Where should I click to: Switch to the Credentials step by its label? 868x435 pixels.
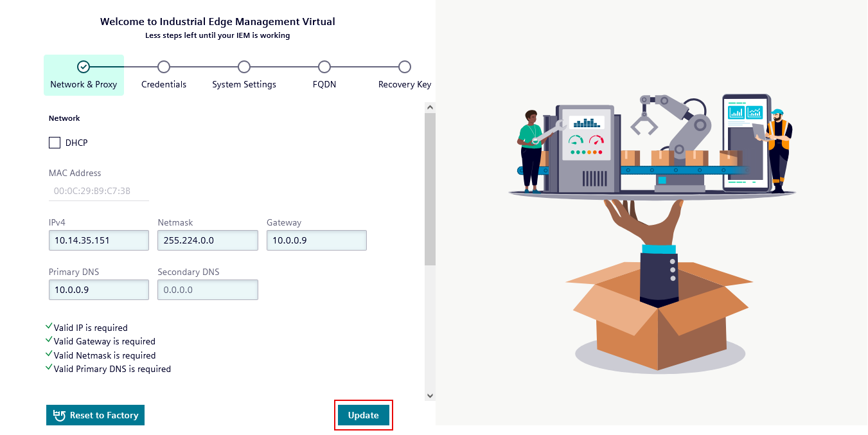click(x=164, y=84)
